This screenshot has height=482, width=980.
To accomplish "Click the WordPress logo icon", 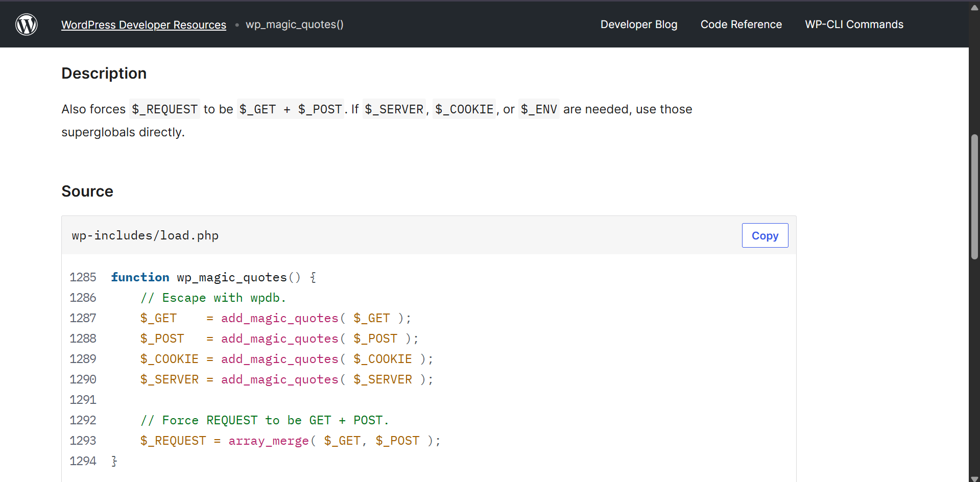I will pyautogui.click(x=27, y=24).
